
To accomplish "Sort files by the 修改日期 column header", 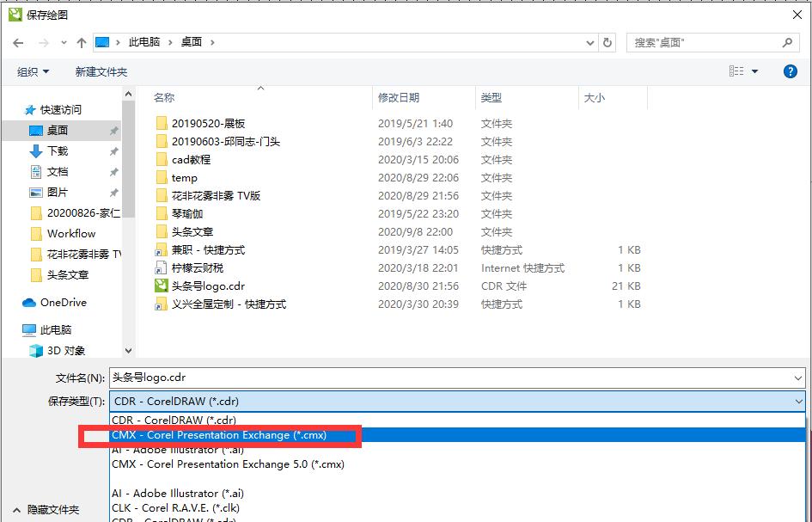I will [x=399, y=97].
